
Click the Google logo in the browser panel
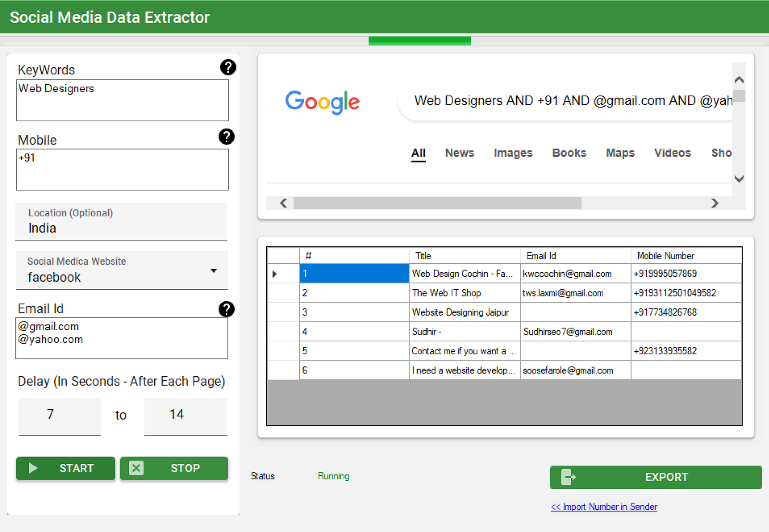(x=322, y=102)
